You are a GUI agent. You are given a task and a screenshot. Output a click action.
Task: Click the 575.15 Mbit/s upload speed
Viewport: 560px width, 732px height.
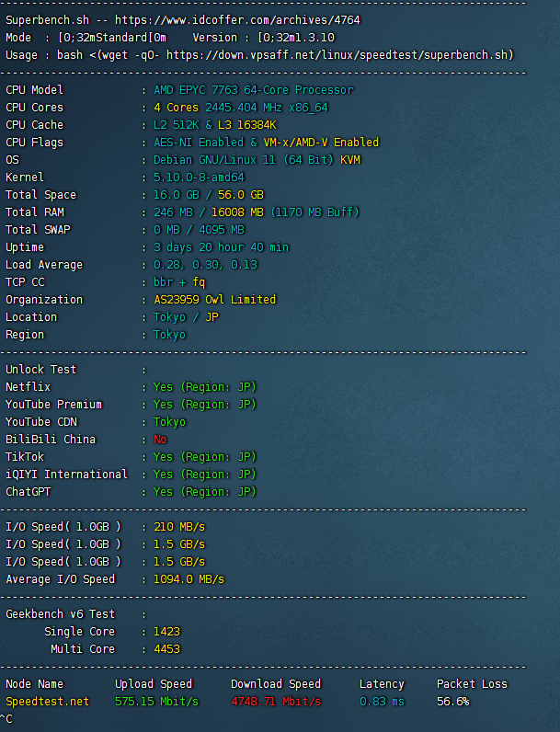click(156, 702)
